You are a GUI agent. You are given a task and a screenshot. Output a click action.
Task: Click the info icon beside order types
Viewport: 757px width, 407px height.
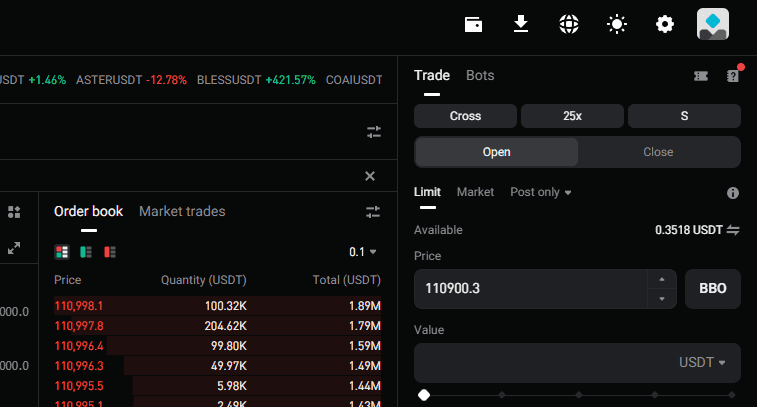coord(732,192)
